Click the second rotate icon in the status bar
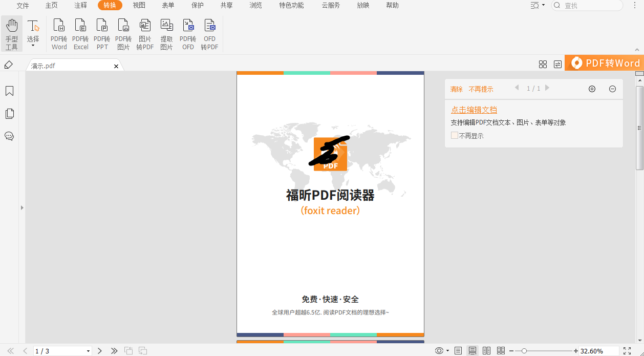This screenshot has height=356, width=644. click(143, 351)
